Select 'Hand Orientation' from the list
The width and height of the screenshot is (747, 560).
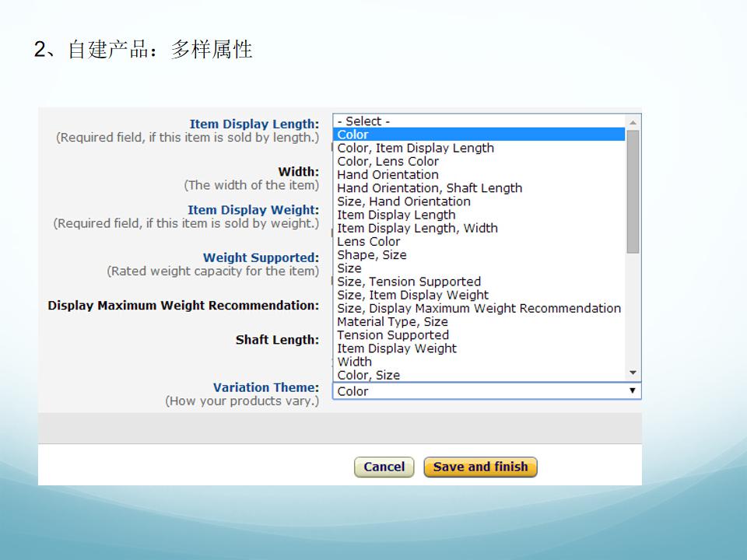479,174
